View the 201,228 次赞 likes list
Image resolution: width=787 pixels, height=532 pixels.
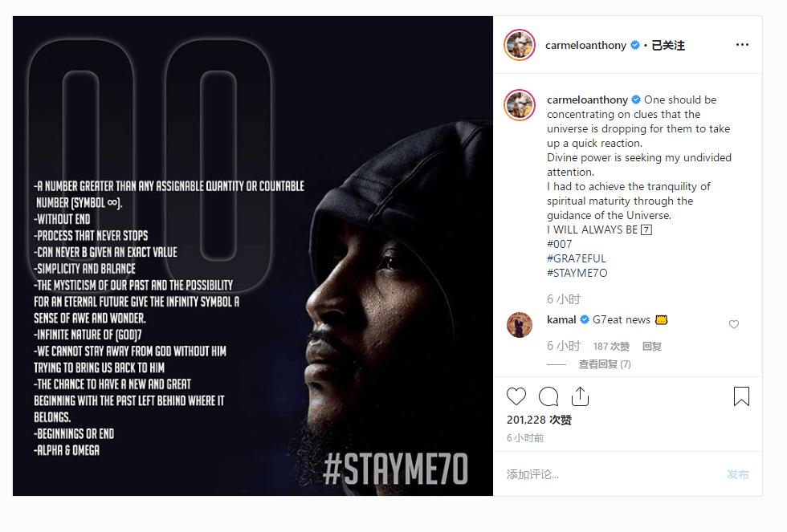coord(539,420)
